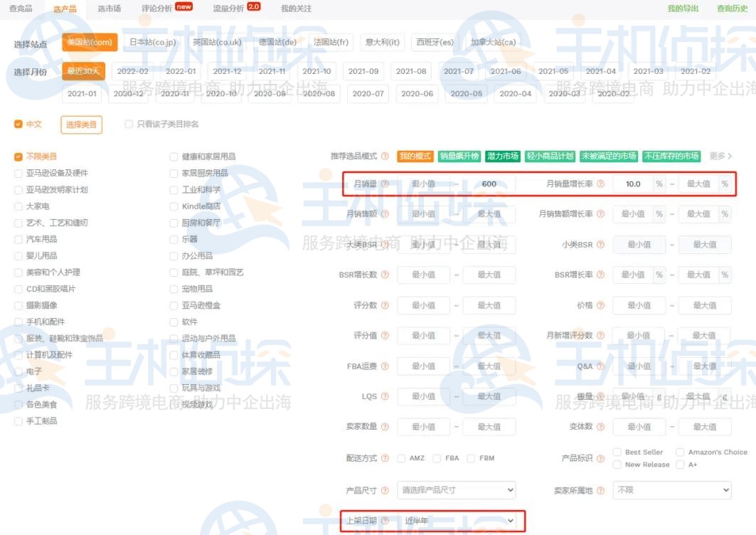Open help icon beside BSR增长数
The height and width of the screenshot is (535, 756).
click(385, 275)
